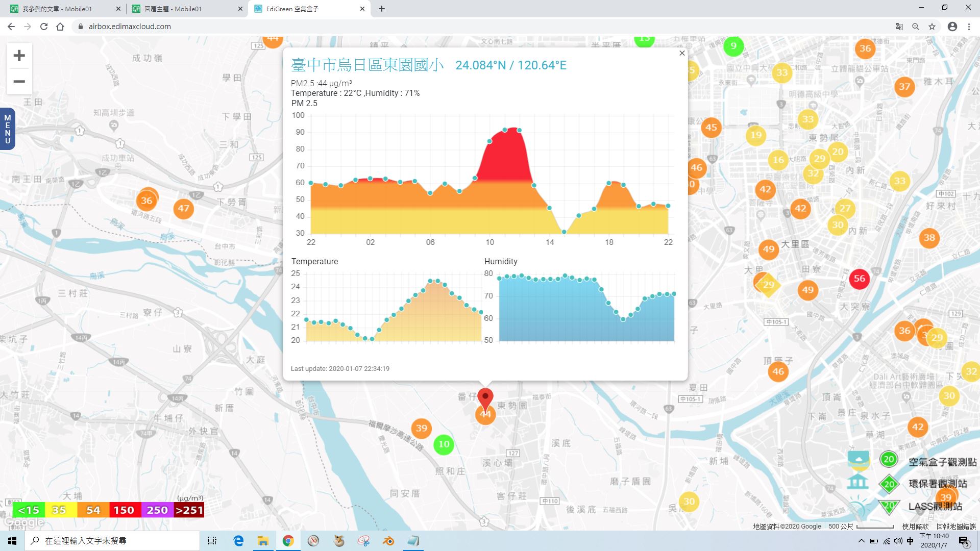Image resolution: width=980 pixels, height=551 pixels.
Task: Open the 回報地圖錯誤 link
Action: coord(956,527)
